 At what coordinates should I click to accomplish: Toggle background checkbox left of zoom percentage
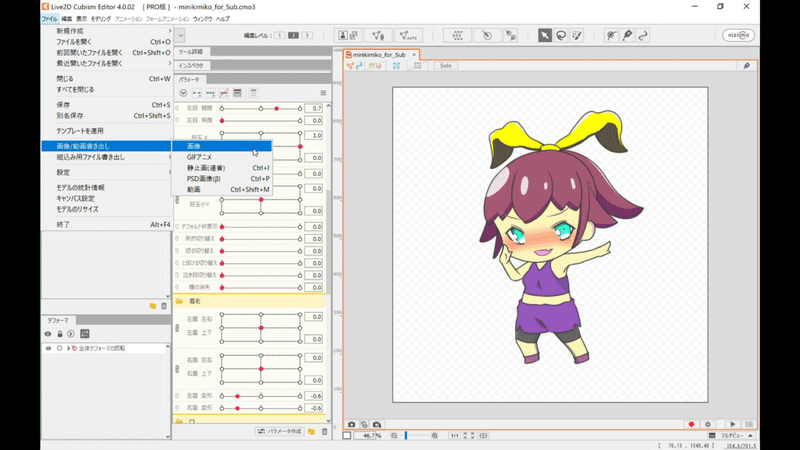[347, 436]
